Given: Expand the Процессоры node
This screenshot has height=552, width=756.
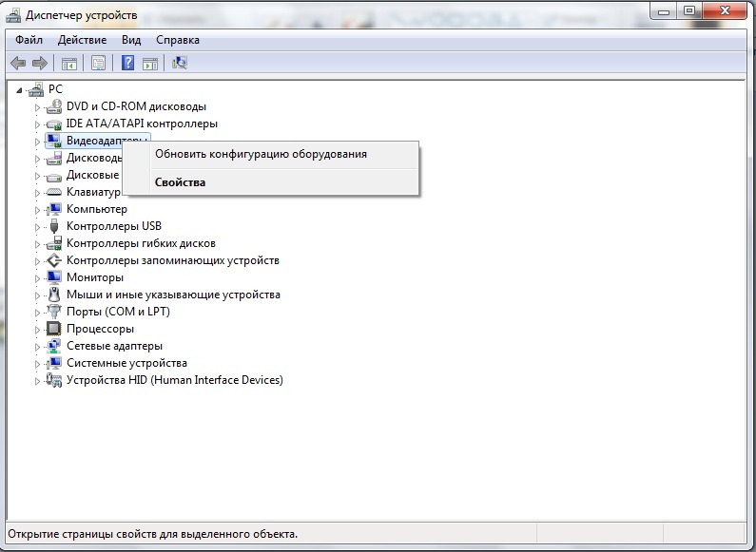Looking at the screenshot, I should coord(37,330).
